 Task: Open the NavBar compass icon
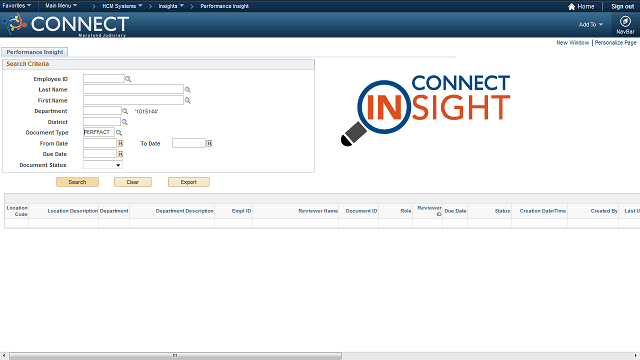pyautogui.click(x=625, y=21)
